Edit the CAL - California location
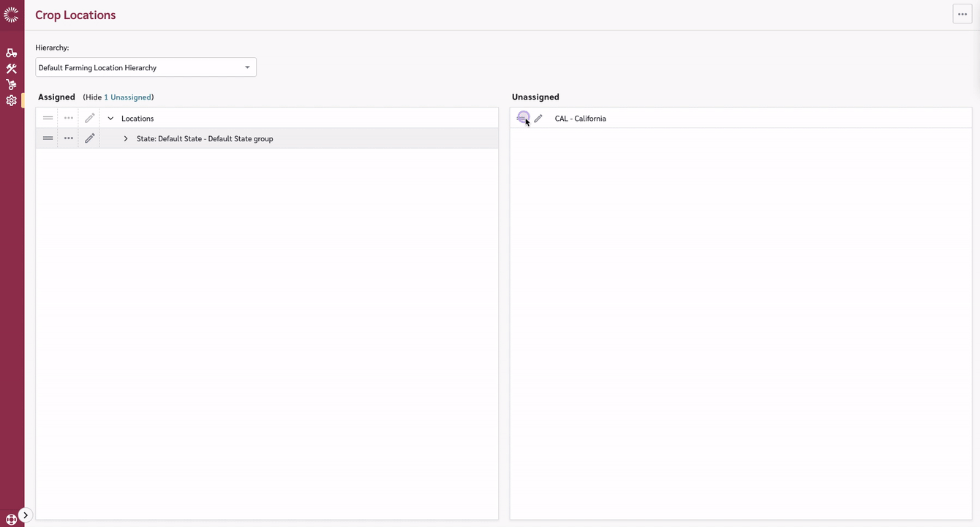This screenshot has width=980, height=527. [538, 119]
